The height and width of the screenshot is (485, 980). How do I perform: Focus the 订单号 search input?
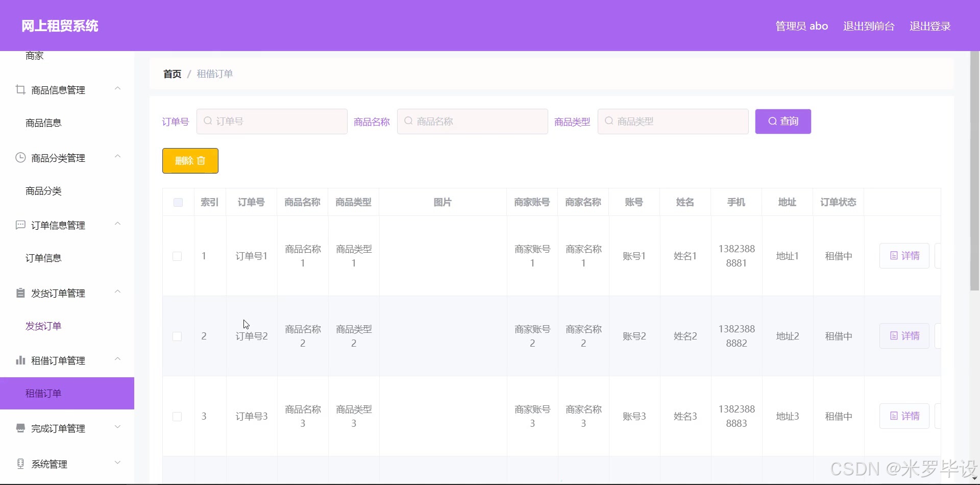[272, 122]
